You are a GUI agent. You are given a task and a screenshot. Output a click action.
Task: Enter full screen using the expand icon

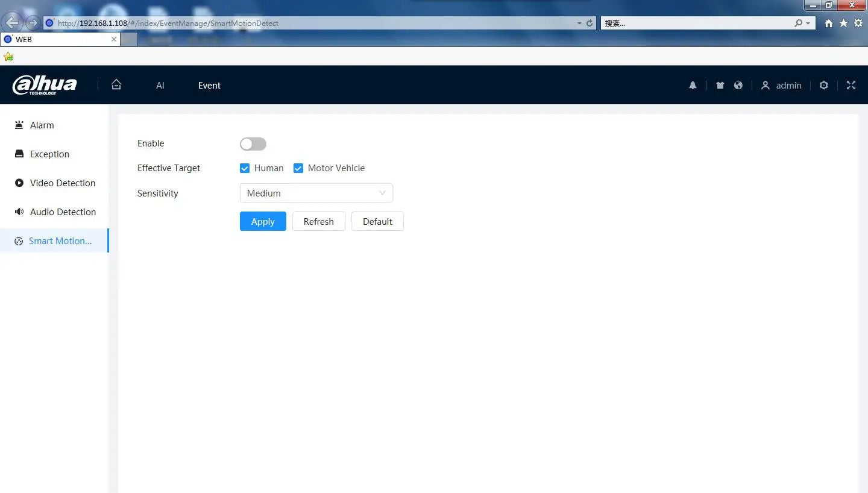[x=851, y=86]
